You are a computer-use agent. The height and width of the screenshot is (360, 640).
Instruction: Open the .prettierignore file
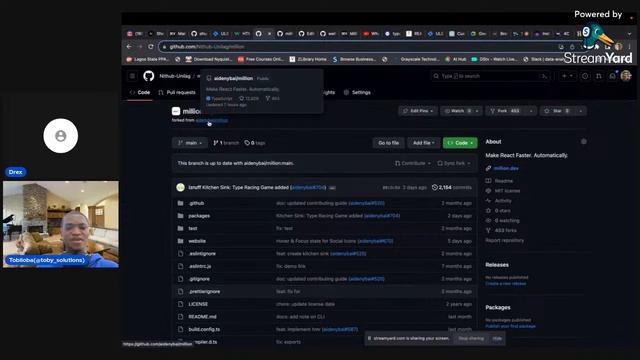click(204, 291)
